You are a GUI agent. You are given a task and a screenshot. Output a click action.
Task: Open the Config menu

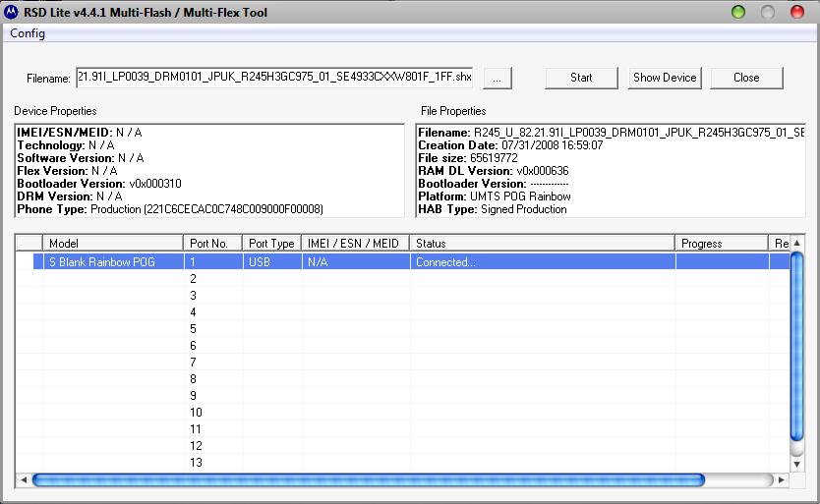click(28, 33)
